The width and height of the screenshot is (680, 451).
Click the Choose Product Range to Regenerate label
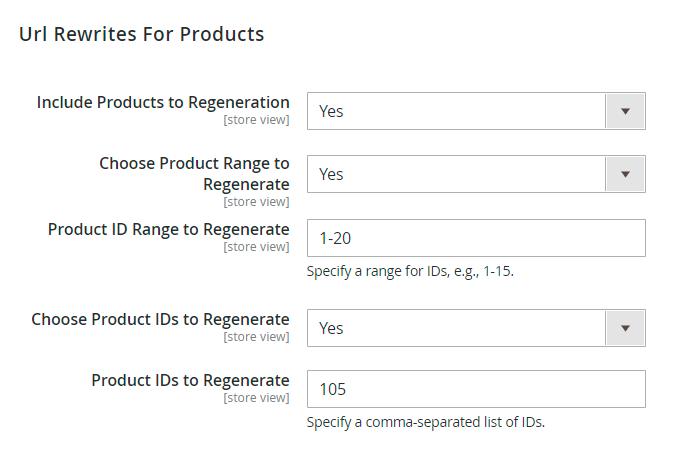194,173
